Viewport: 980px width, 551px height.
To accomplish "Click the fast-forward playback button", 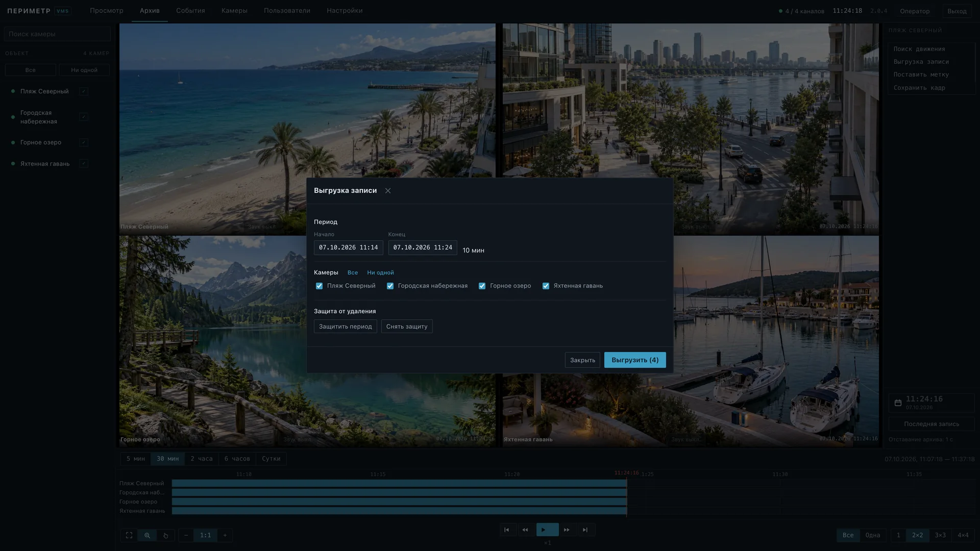I will [x=567, y=530].
